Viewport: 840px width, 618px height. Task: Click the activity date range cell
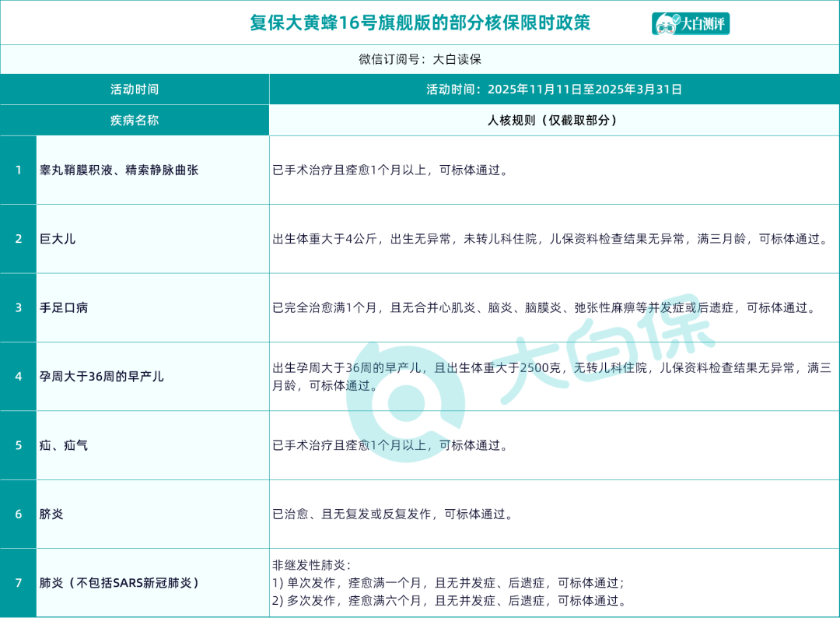[554, 90]
